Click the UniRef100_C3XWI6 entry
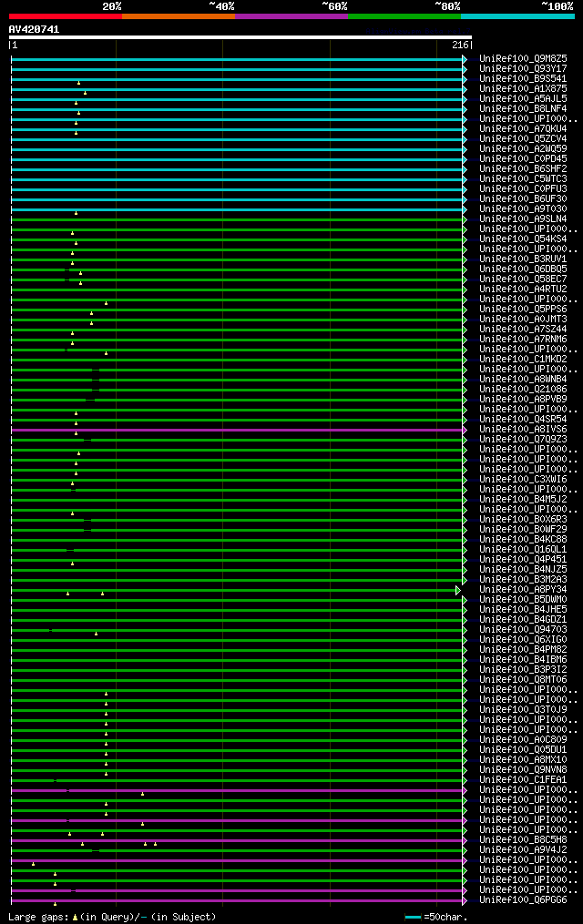583x924 pixels. 523,480
